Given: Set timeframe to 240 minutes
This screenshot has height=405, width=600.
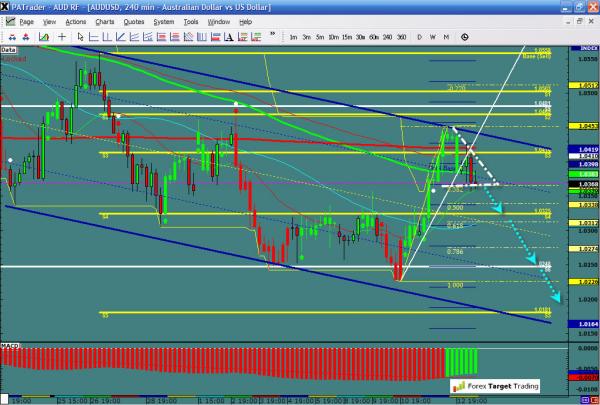Looking at the screenshot, I should click(x=388, y=37).
